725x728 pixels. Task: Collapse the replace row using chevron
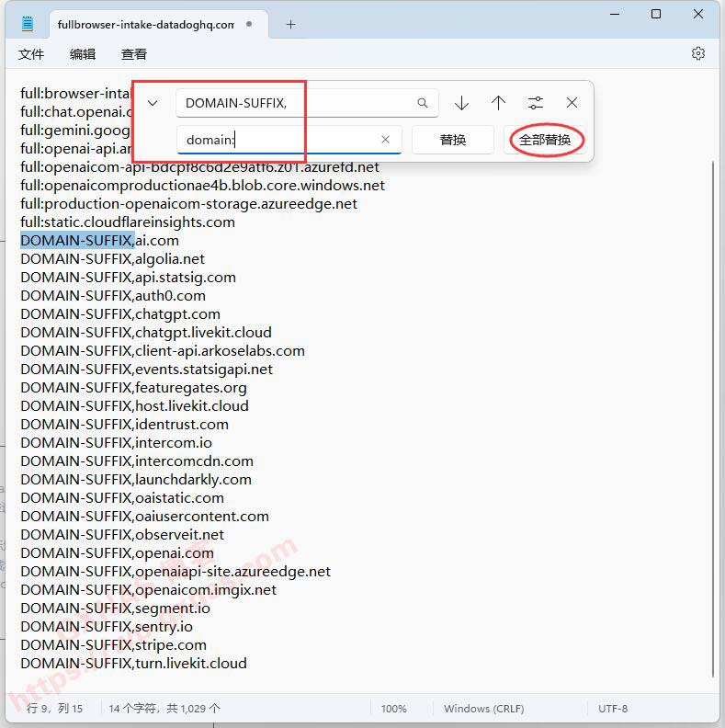coord(153,103)
